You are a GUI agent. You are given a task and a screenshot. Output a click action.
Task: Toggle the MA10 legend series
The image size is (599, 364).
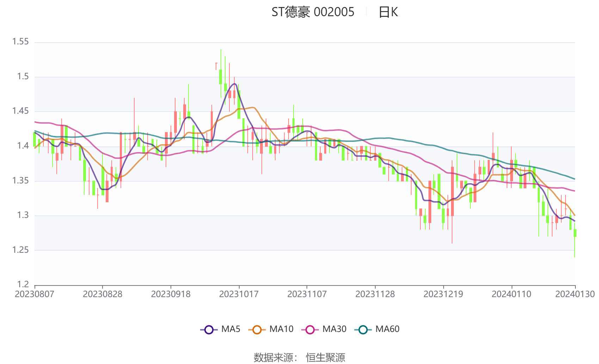(271, 330)
